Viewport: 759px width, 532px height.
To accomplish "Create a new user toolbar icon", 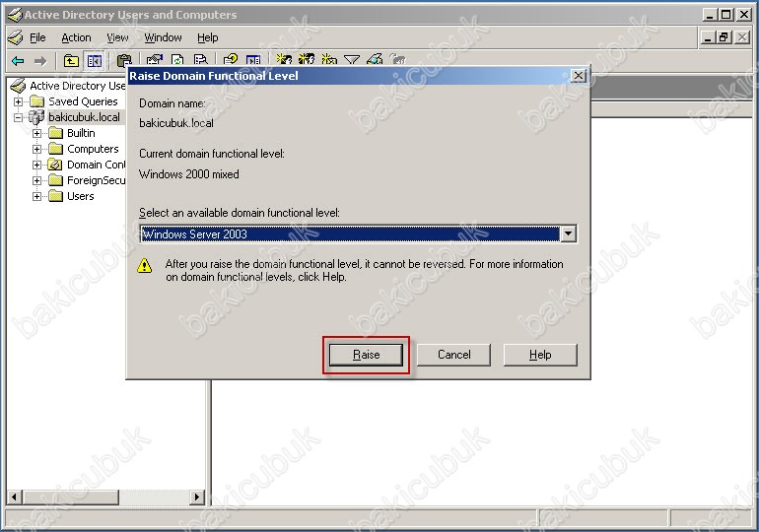I will point(284,60).
